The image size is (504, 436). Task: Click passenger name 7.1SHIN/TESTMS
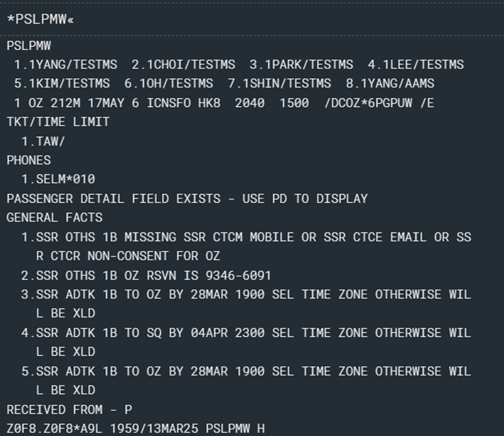point(279,83)
